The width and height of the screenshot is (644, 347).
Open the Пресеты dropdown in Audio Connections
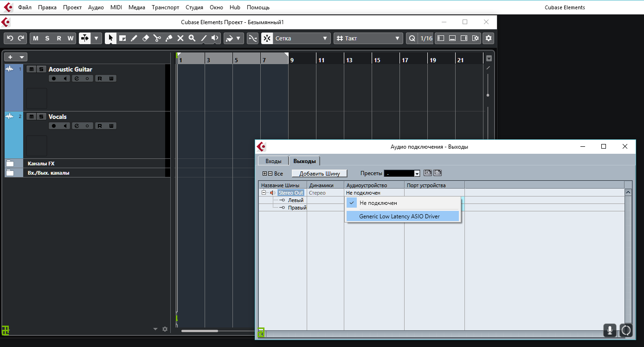click(x=402, y=173)
